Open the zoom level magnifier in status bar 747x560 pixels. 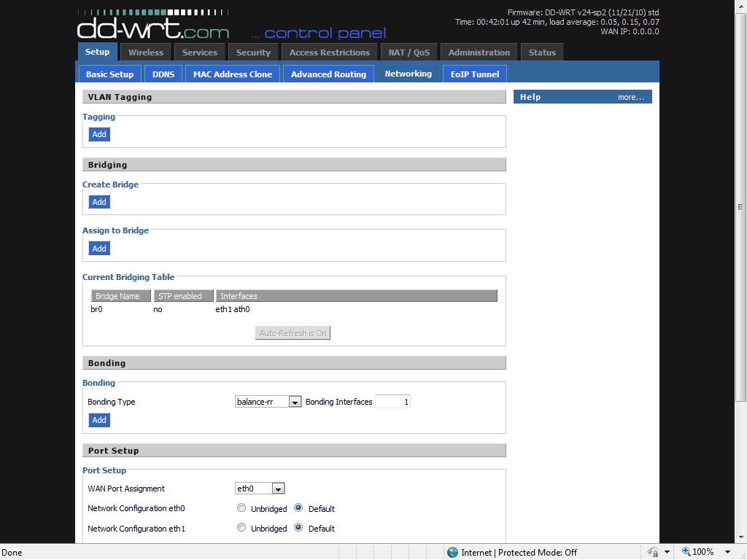(x=686, y=552)
